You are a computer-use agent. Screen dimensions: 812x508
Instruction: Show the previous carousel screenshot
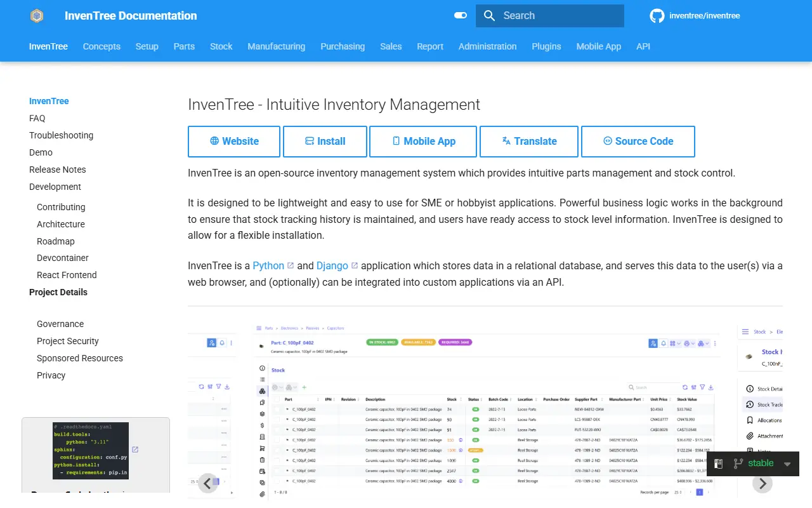[207, 483]
